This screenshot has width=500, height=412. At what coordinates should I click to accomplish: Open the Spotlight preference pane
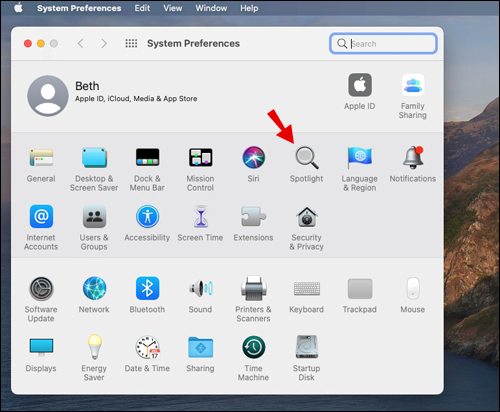307,157
